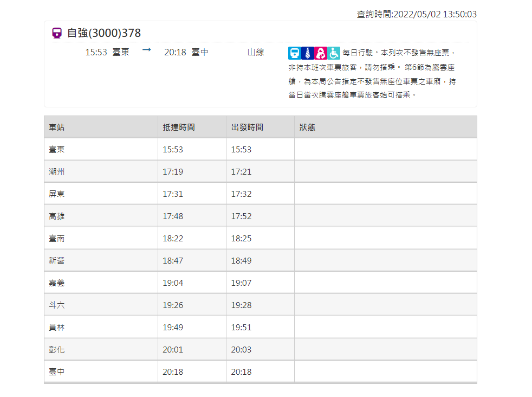This screenshot has height=397, width=532.
Task: Click 員林 arrival time 19:49
Action: 173,328
